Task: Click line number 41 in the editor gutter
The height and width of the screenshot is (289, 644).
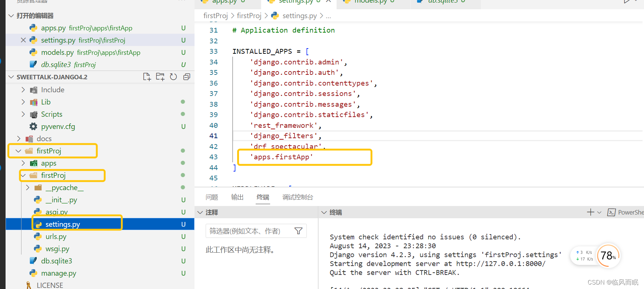Action: pyautogui.click(x=214, y=136)
